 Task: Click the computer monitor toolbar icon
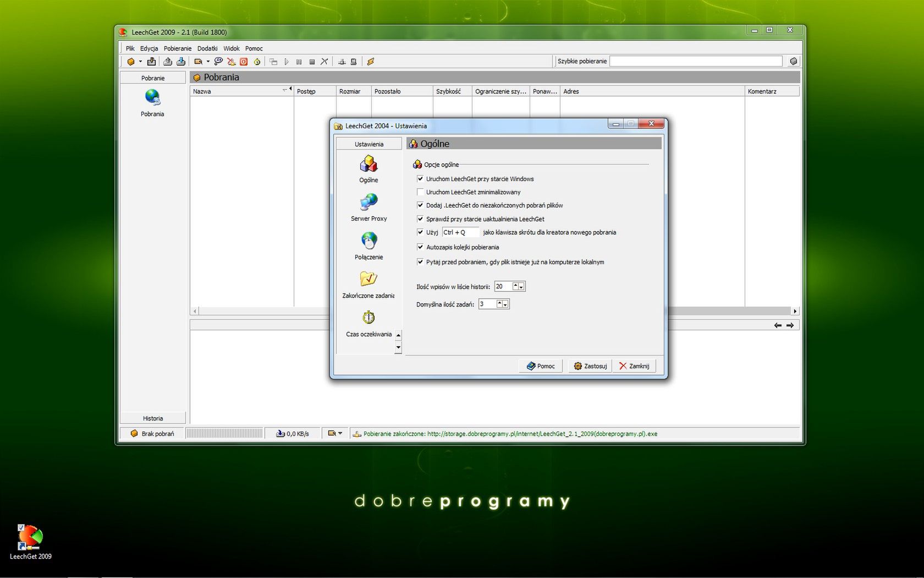click(x=354, y=62)
